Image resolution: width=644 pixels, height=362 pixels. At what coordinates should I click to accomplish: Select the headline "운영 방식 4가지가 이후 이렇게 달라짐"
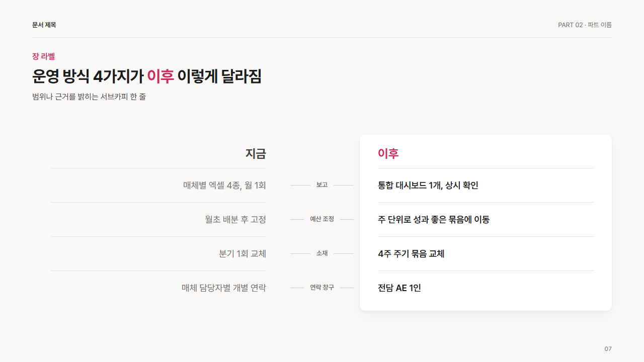pyautogui.click(x=147, y=76)
